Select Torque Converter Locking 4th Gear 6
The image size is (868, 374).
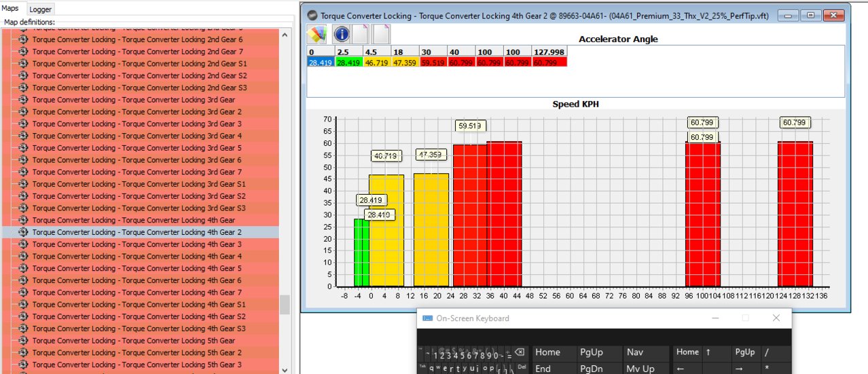pos(137,280)
